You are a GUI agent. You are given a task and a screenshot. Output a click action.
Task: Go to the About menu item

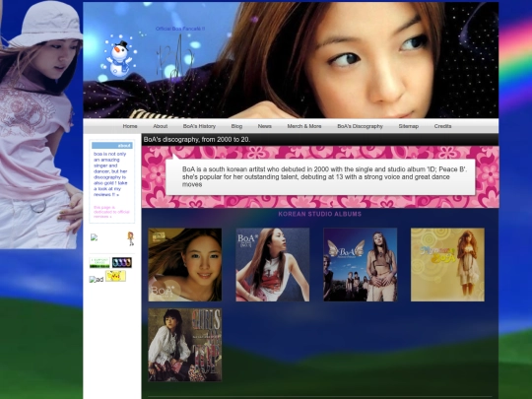coord(161,126)
